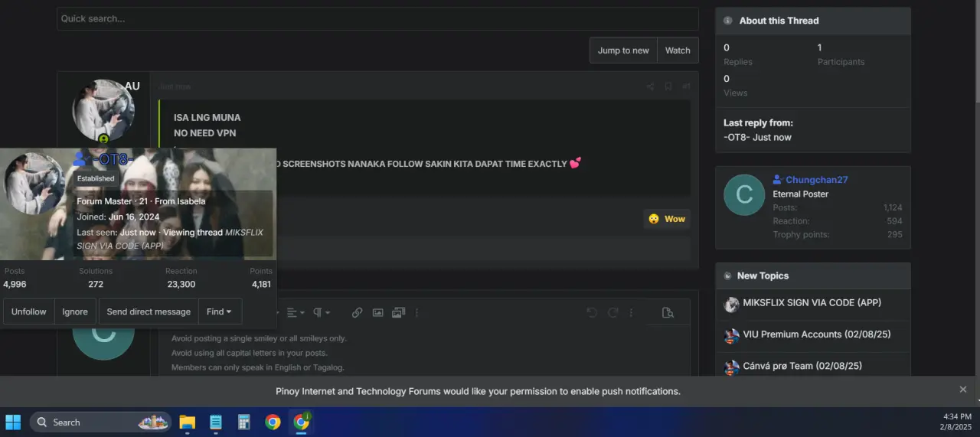Screen dimensions: 980x437
Task: Click the Joined Jun 16, 2024 text
Action: click(118, 217)
